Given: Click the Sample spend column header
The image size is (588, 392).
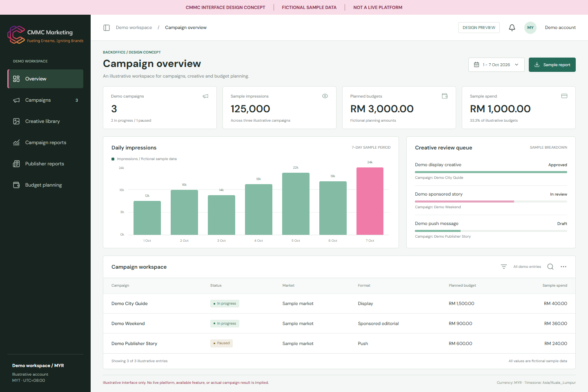Looking at the screenshot, I should click(555, 285).
